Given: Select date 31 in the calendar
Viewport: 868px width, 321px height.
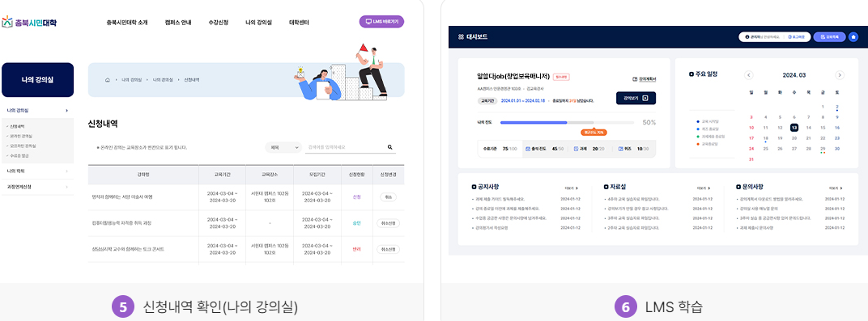Looking at the screenshot, I should click(x=751, y=159).
